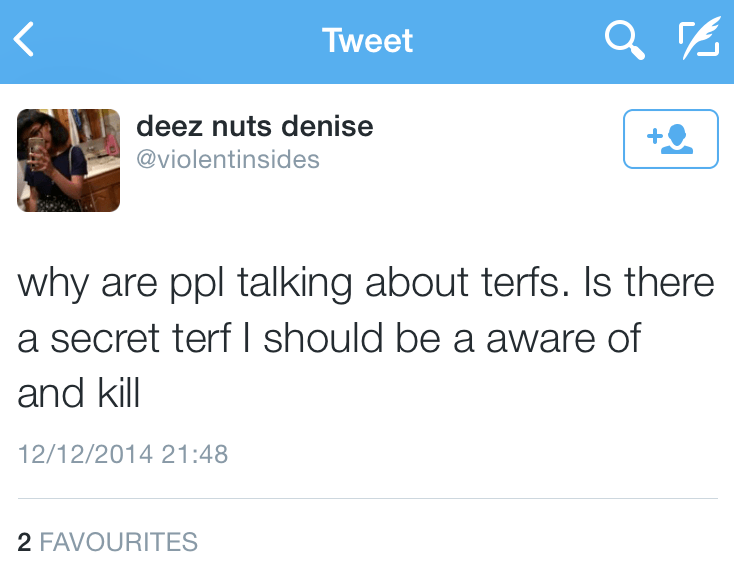This screenshot has height=581, width=734.
Task: Go back using the left chevron
Action: point(25,41)
